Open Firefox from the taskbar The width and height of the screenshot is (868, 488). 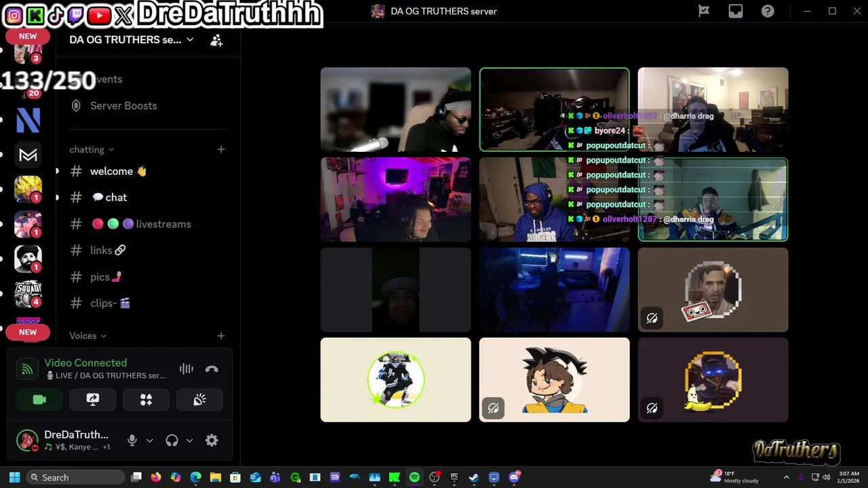[156, 478]
